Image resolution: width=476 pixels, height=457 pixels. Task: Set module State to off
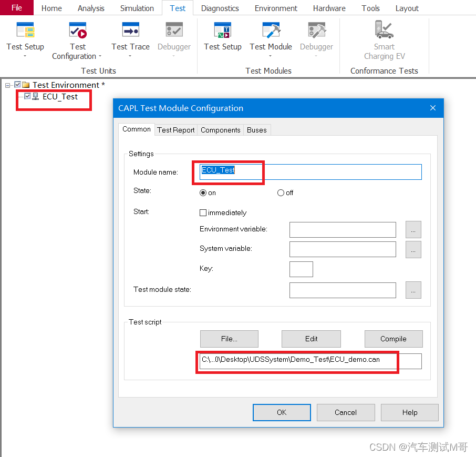click(x=281, y=192)
